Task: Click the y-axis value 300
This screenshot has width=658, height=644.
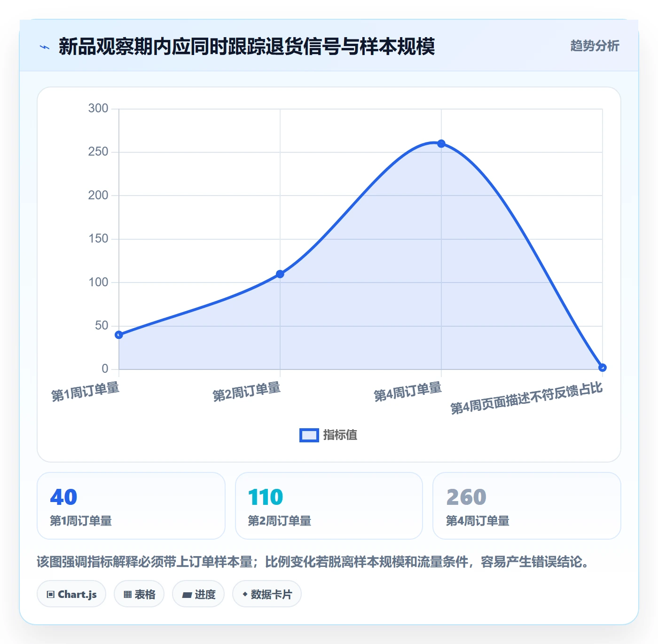Action: click(x=98, y=109)
